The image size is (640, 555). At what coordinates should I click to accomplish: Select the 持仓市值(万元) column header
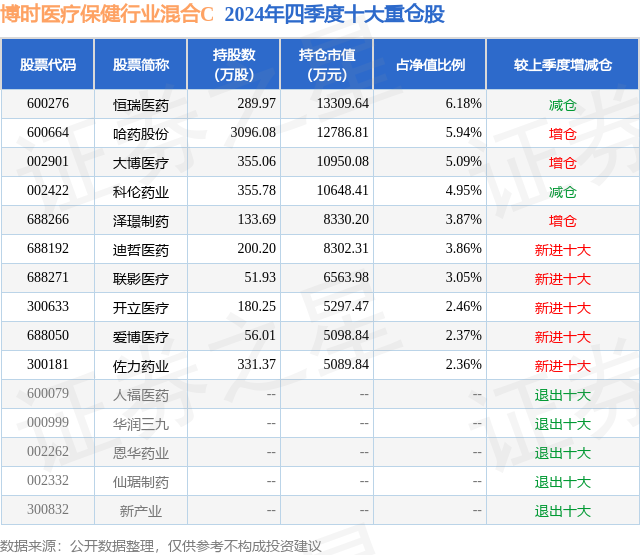(327, 64)
